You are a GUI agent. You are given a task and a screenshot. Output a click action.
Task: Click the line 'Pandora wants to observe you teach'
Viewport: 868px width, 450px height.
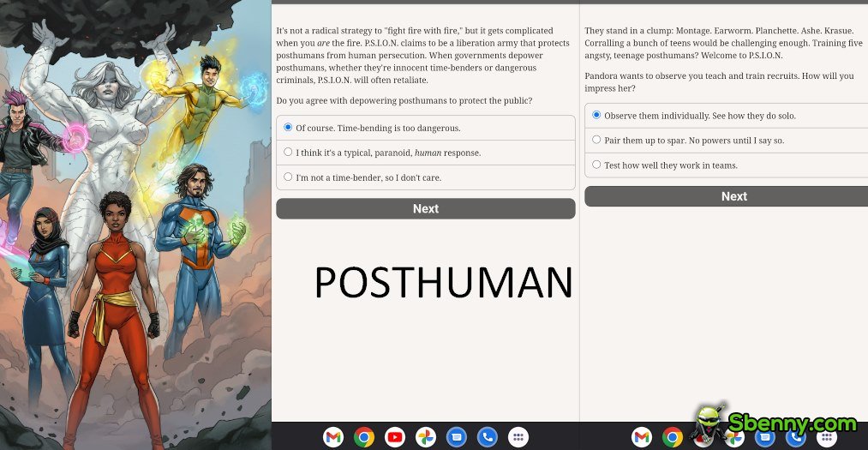tap(719, 82)
